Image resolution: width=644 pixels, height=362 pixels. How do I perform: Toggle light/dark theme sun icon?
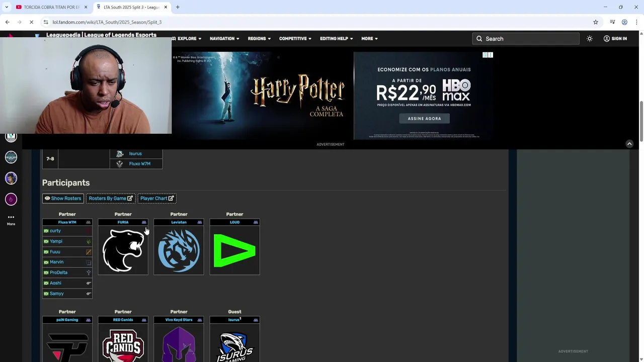coord(590,39)
